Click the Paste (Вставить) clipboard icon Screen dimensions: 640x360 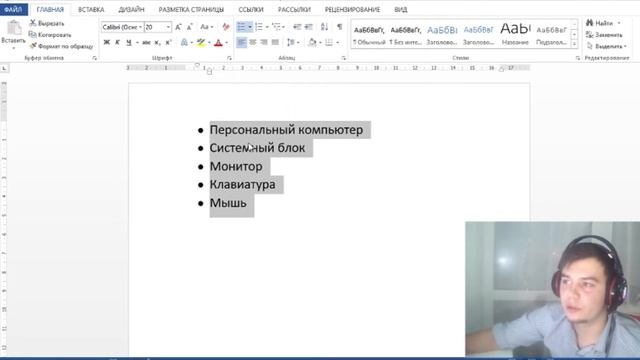(x=14, y=28)
